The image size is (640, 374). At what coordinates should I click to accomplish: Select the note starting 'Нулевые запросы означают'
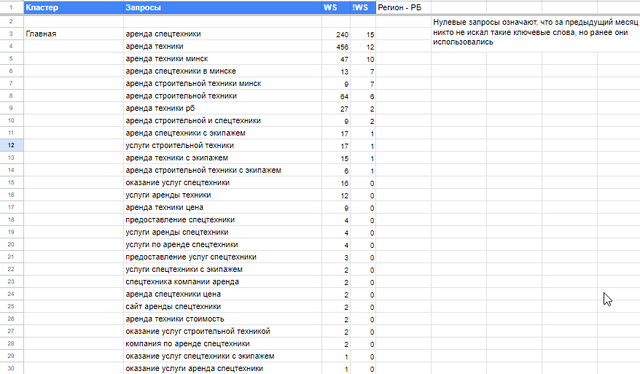pyautogui.click(x=536, y=32)
